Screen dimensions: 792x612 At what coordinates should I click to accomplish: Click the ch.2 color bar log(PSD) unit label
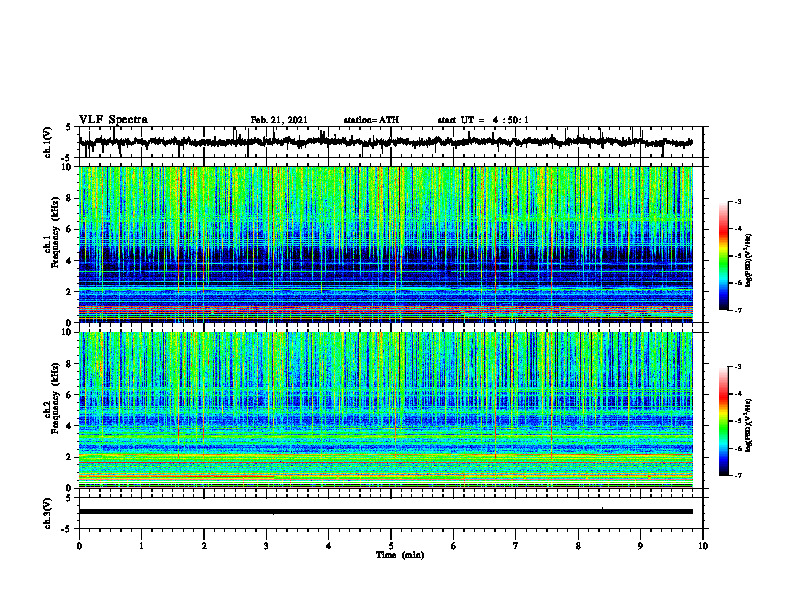(749, 426)
